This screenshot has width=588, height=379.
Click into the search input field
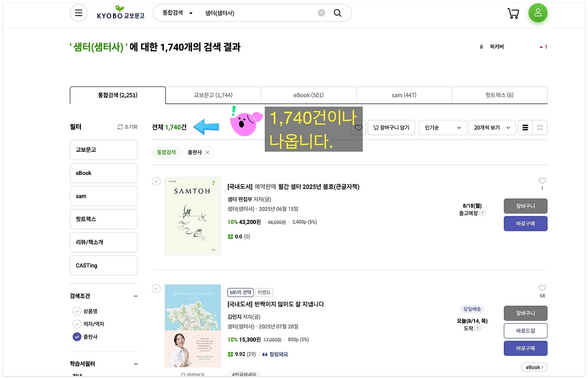(260, 13)
